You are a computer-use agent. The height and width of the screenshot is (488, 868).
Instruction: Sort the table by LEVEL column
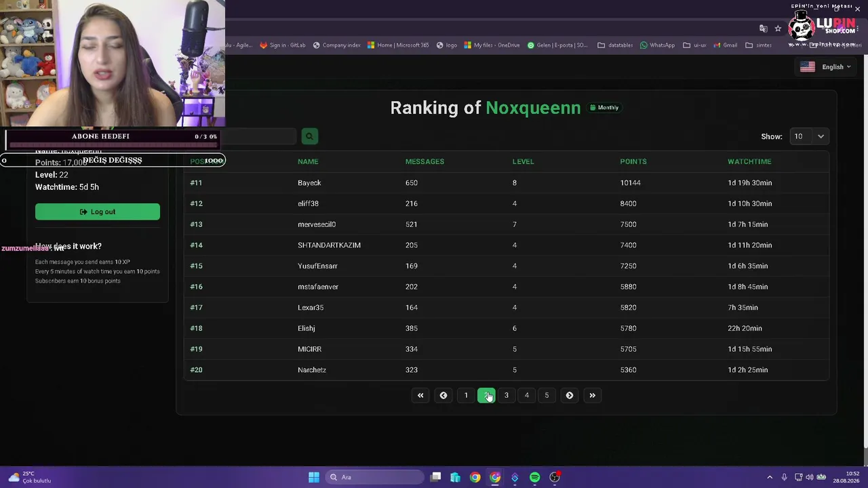click(x=523, y=161)
